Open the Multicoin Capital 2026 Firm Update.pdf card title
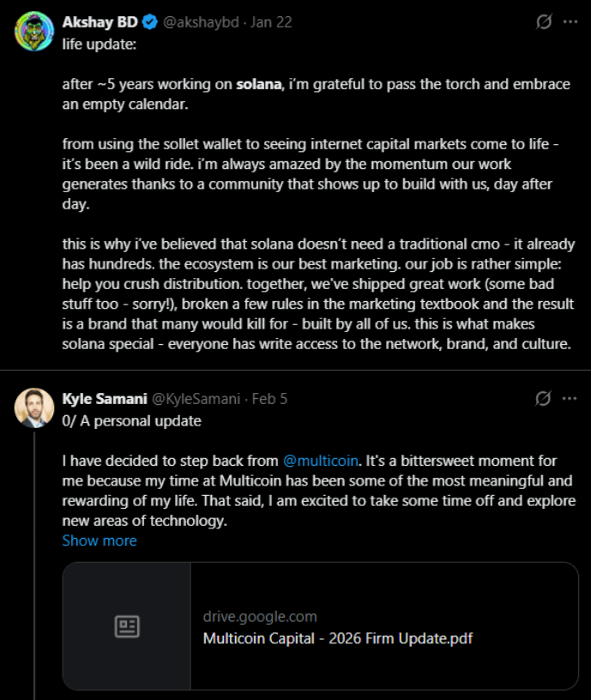Image resolution: width=591 pixels, height=700 pixels. pyautogui.click(x=338, y=638)
